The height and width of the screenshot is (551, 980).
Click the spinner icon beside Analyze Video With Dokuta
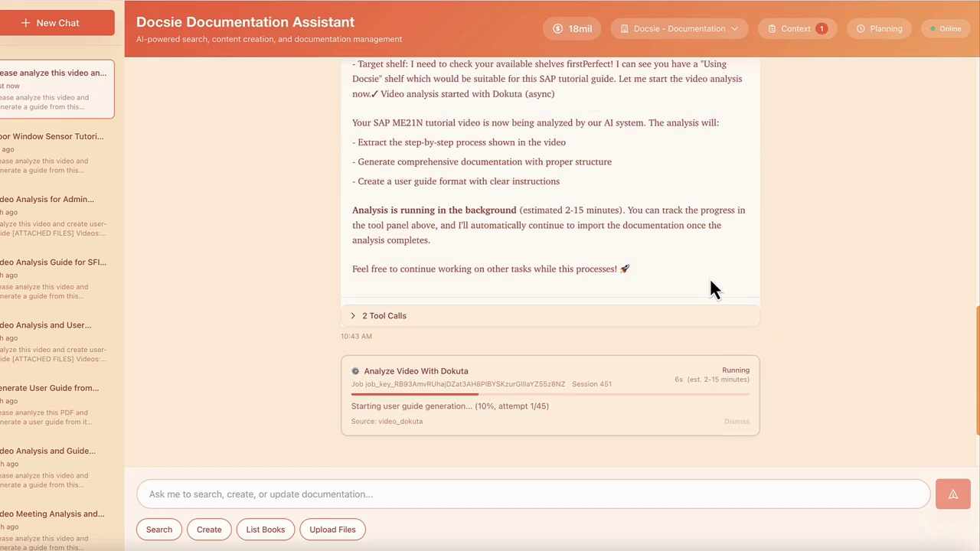[x=355, y=370]
